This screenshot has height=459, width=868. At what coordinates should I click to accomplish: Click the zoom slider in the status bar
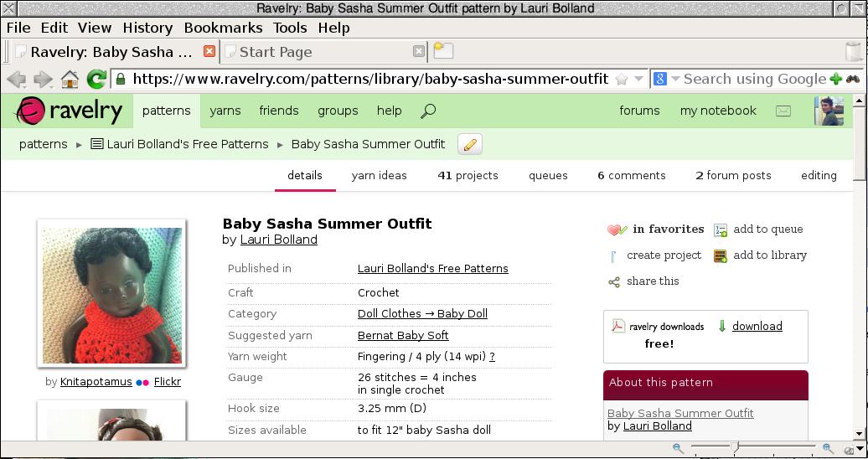735,449
